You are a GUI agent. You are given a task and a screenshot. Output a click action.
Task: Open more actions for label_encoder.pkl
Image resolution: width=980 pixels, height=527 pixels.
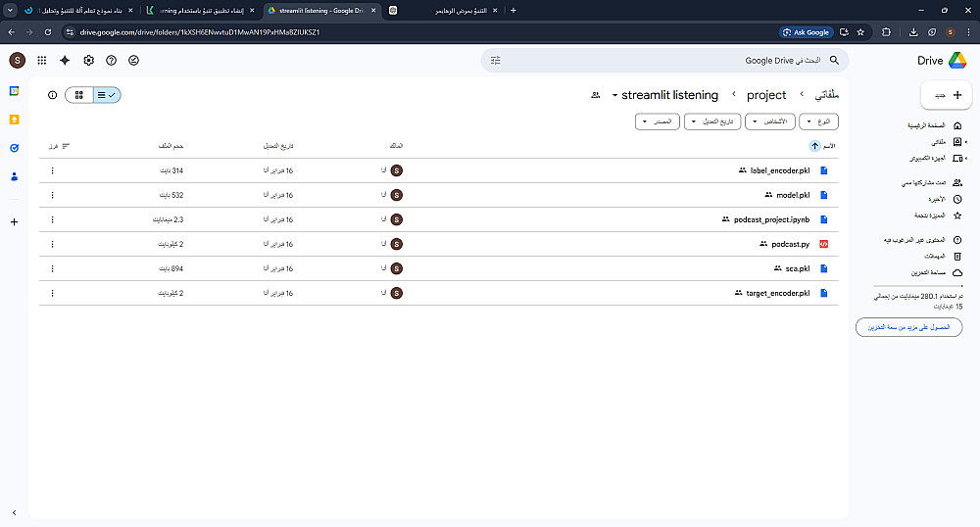point(53,170)
